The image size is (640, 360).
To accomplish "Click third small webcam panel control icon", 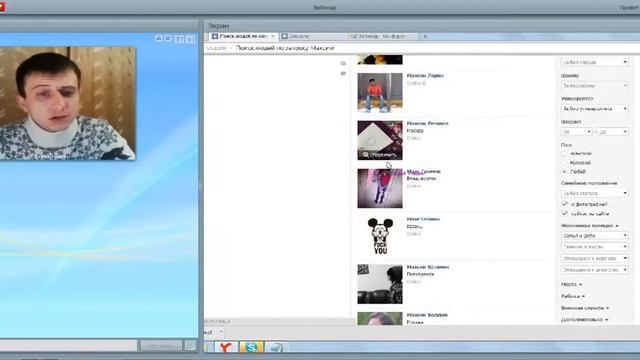I will pyautogui.click(x=179, y=39).
